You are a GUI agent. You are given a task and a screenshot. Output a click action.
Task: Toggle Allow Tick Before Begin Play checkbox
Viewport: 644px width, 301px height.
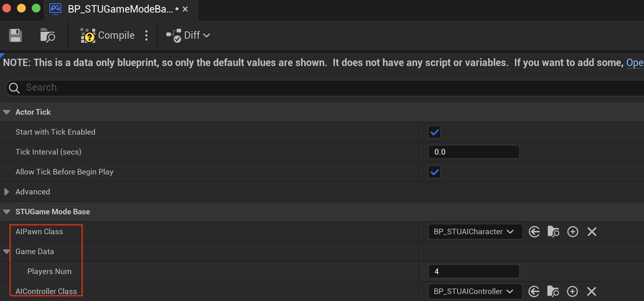[x=434, y=172]
